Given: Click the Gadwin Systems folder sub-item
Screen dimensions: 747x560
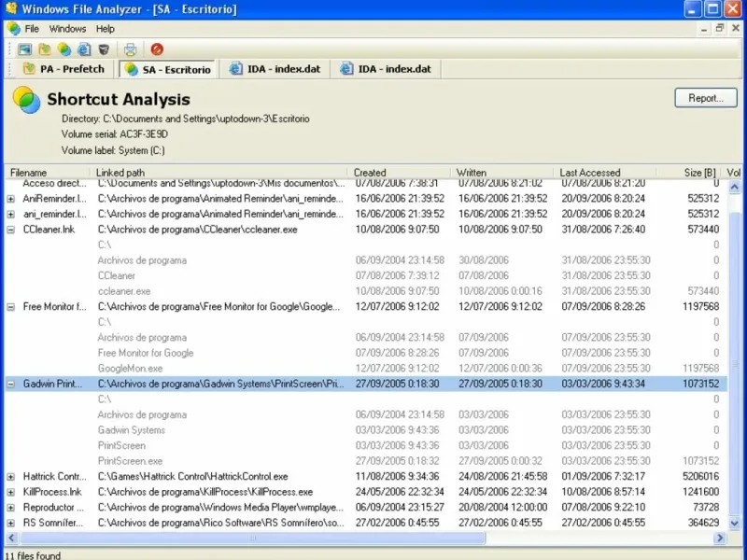Looking at the screenshot, I should click(132, 430).
